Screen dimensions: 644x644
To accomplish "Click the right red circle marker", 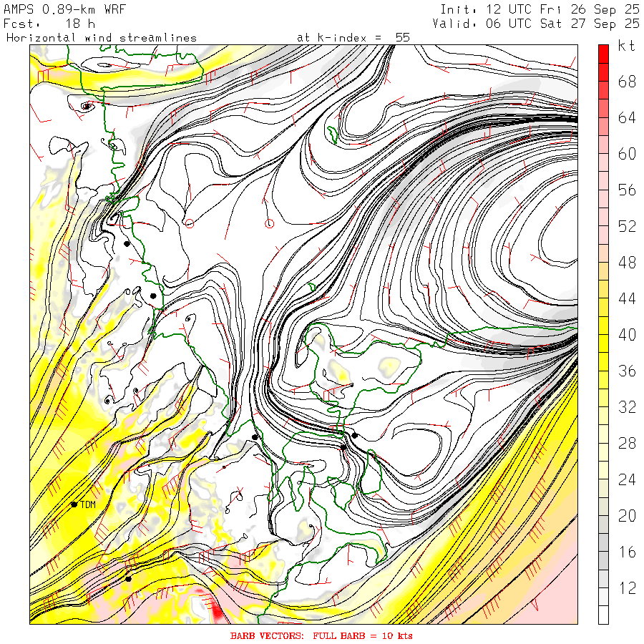I will point(270,224).
